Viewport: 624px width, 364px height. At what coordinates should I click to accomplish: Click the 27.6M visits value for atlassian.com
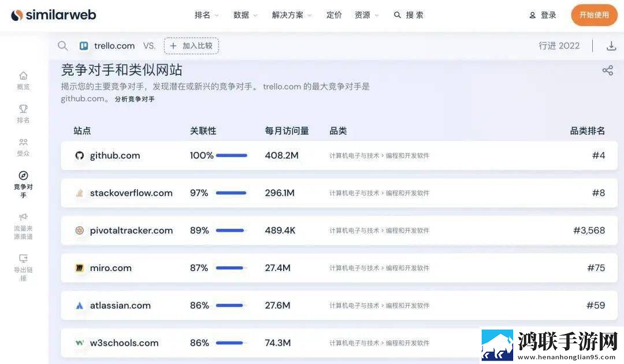[278, 306]
